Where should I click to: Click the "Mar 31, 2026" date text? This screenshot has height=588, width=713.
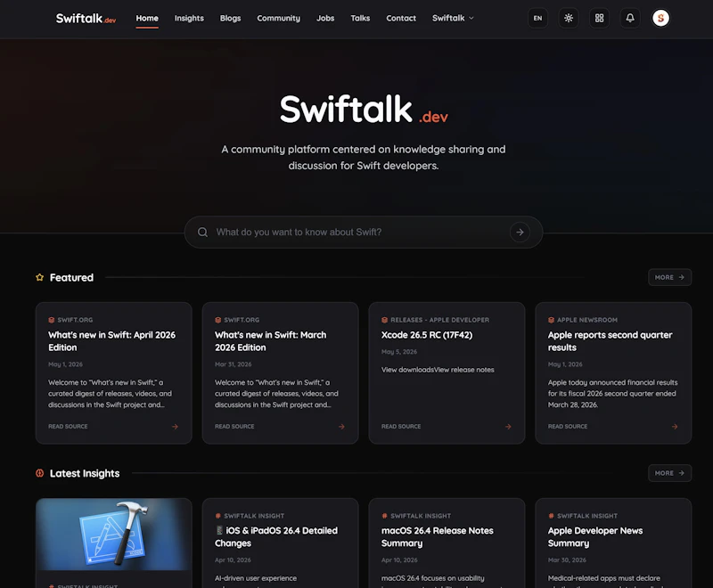(233, 364)
